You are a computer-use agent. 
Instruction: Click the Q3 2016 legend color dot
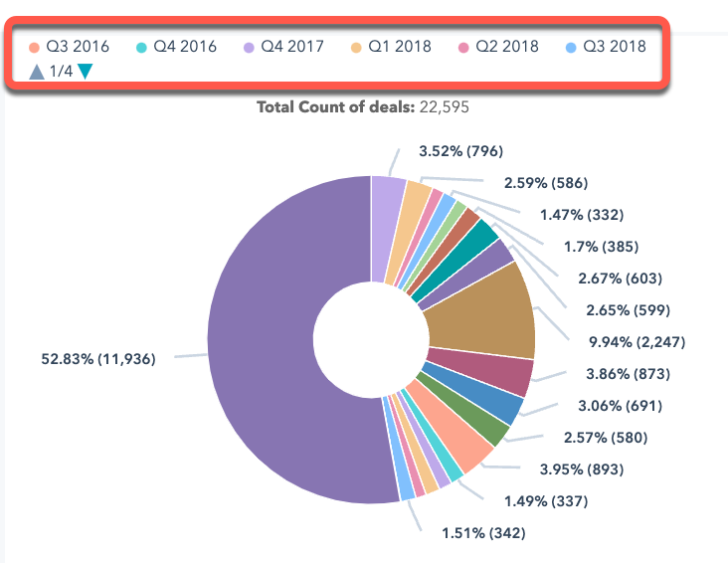point(34,47)
